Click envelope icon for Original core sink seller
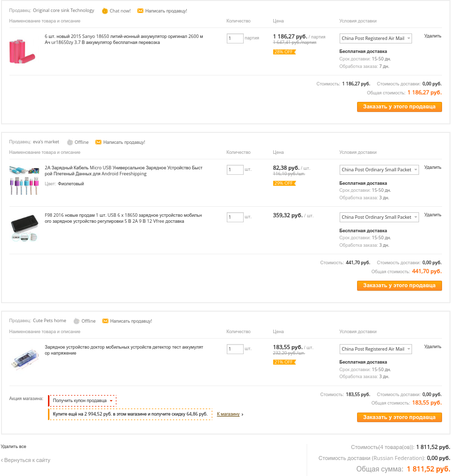454x476 pixels. coord(140,11)
